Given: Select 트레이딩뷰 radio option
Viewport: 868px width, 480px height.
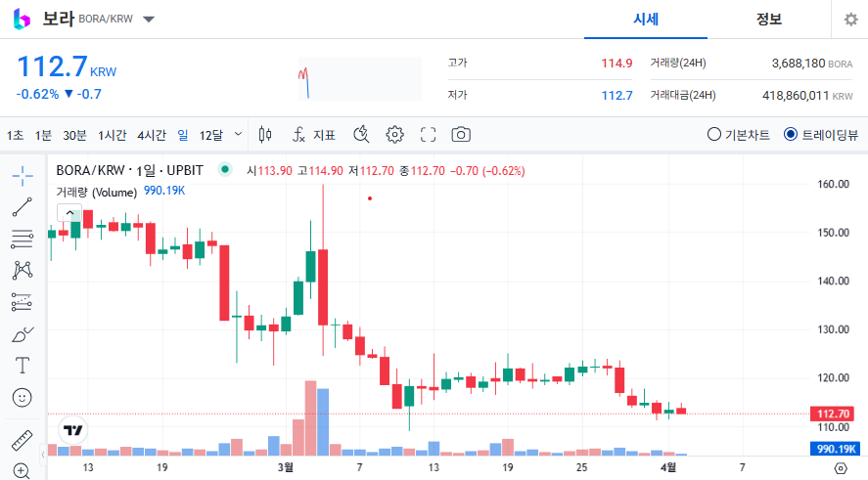Looking at the screenshot, I should click(x=821, y=134).
